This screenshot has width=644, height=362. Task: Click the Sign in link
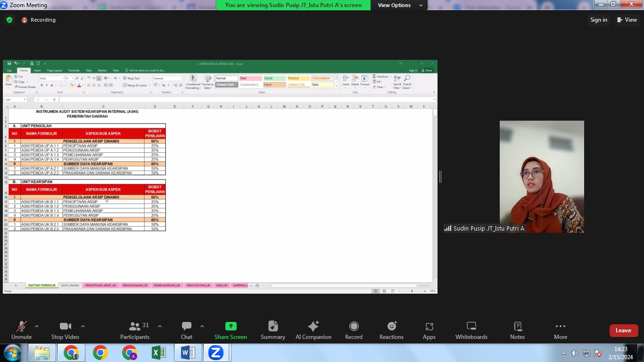click(598, 20)
